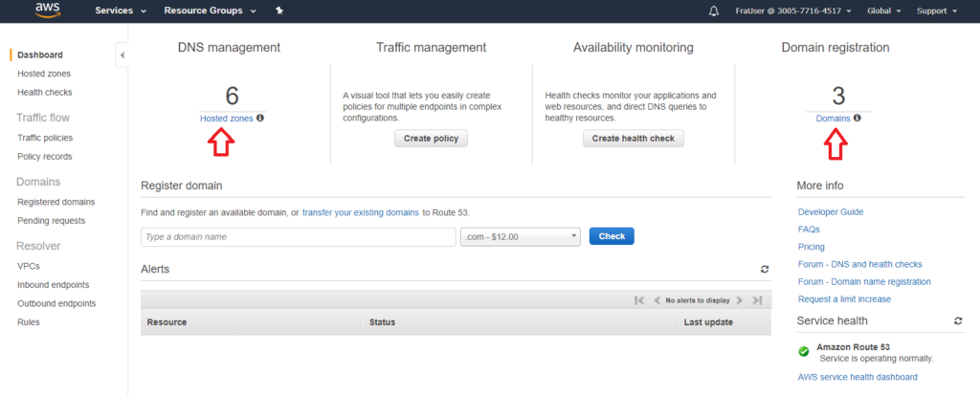Click info icon next to Hosted zones
The image size is (980, 395).
[260, 119]
